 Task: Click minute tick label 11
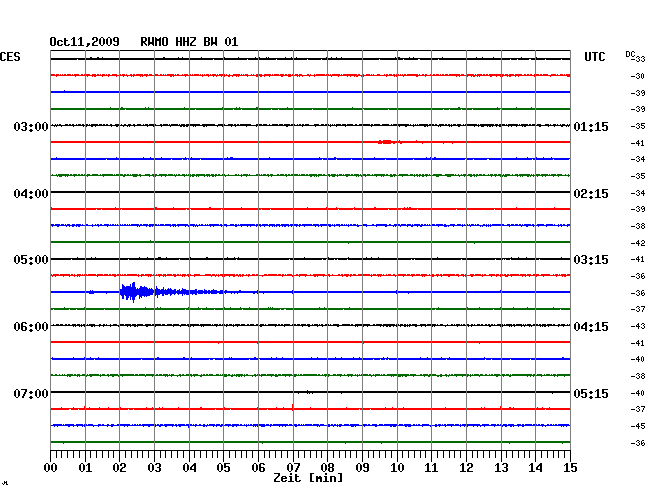click(x=432, y=468)
